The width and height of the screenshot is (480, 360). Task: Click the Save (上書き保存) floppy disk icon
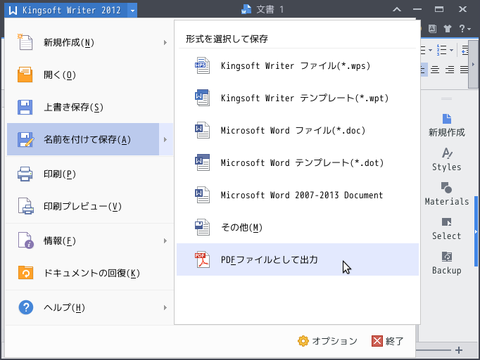point(25,107)
